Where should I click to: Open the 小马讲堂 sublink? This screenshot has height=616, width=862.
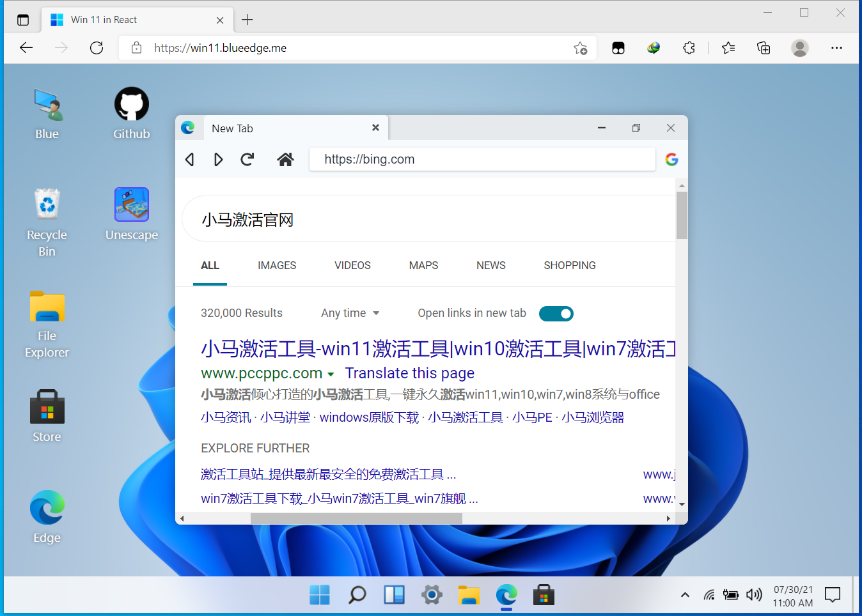coord(285,417)
